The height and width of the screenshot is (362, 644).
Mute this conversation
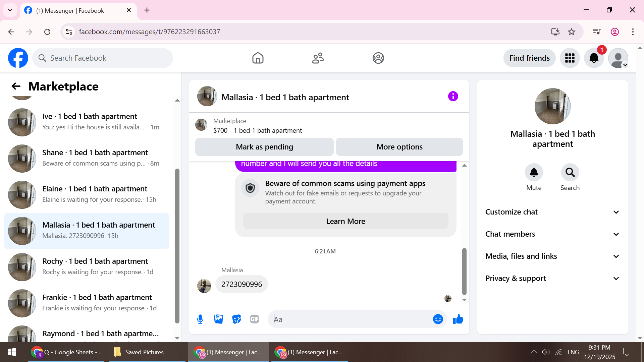point(534,173)
